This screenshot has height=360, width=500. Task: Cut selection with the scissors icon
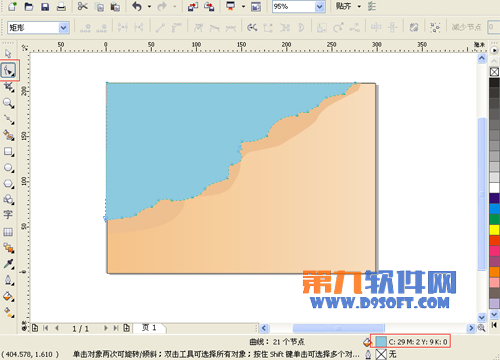click(82, 6)
